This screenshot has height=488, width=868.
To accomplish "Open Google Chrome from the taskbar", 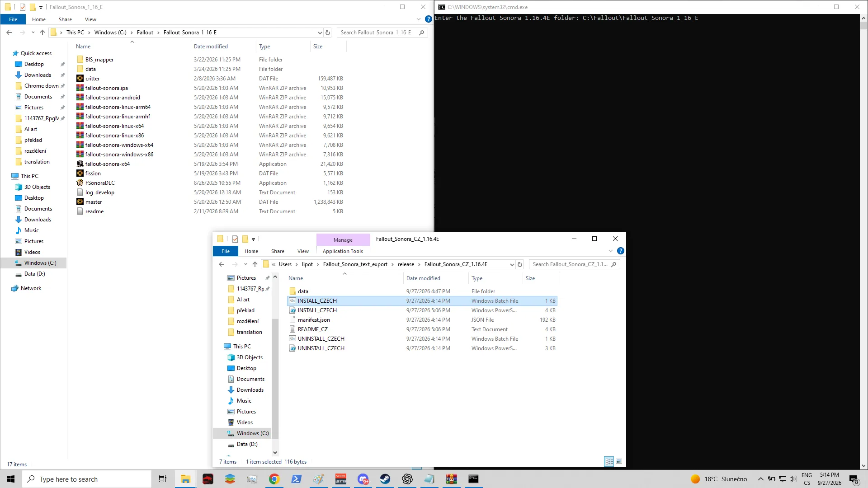I will click(274, 479).
